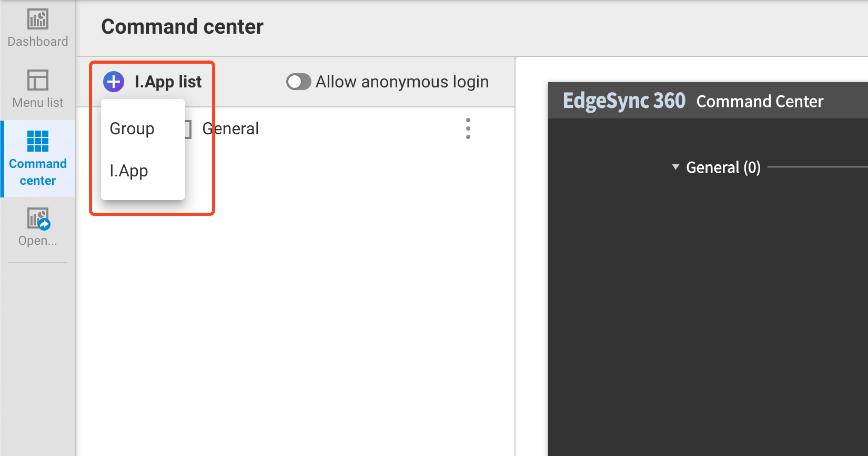
Task: Choose Group from the popup menu
Action: click(132, 128)
